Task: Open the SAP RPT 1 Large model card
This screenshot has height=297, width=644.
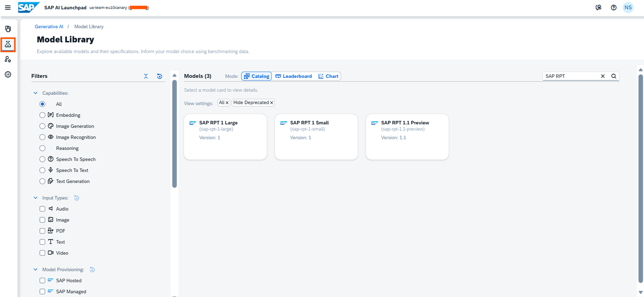Action: click(225, 136)
